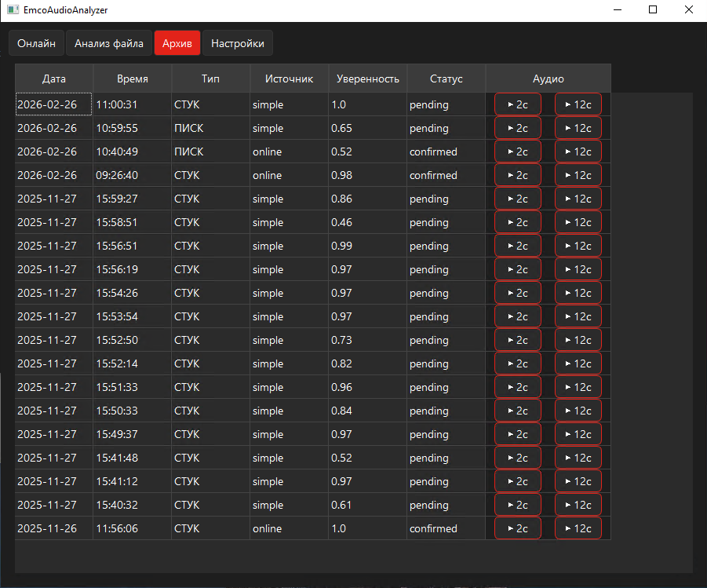The image size is (707, 588).
Task: Play the 2с clip for the 15:56:19 event
Action: tap(518, 269)
